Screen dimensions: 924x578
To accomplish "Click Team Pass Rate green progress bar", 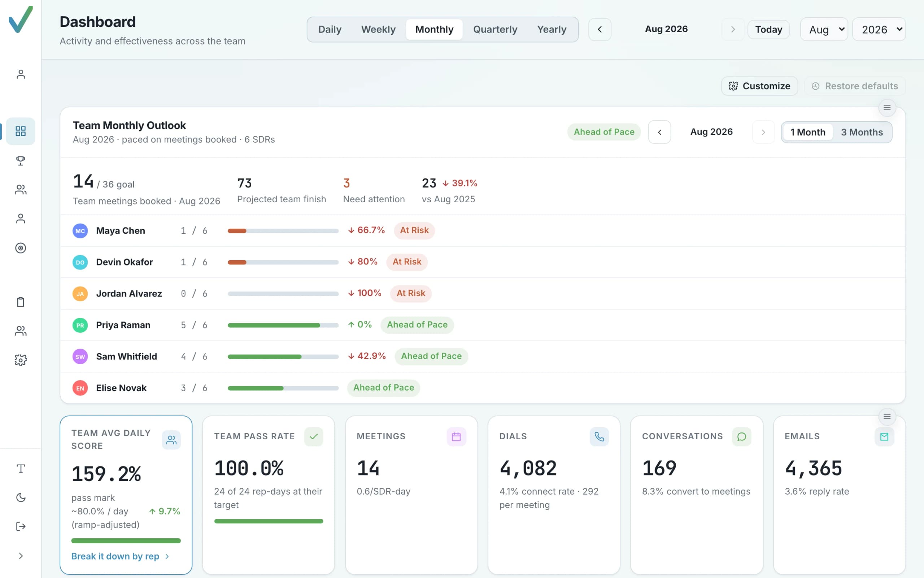I will [x=269, y=521].
